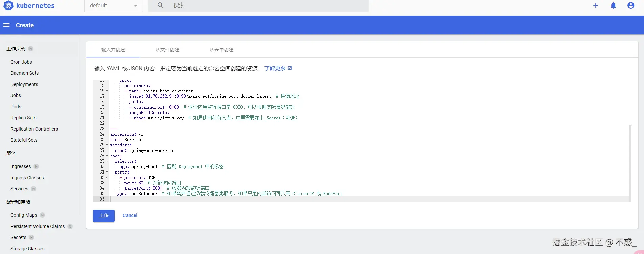Click the N badge next to Ingresses
This screenshot has height=254, width=644.
pos(36,166)
